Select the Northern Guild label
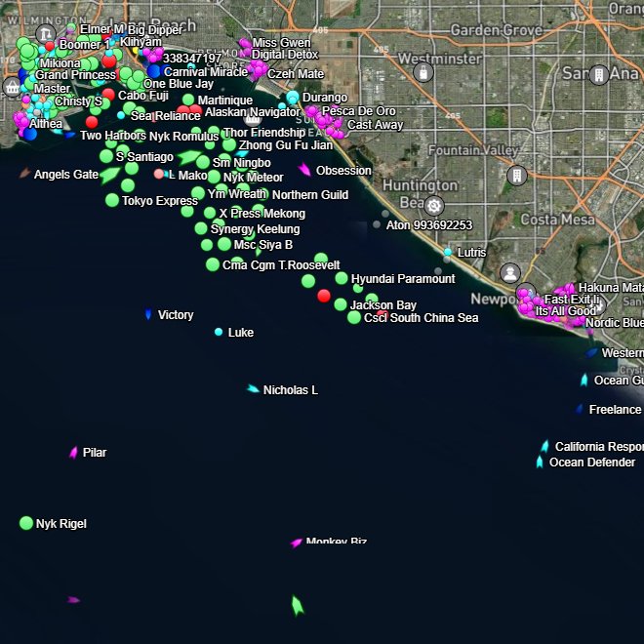The image size is (644, 644). click(x=310, y=195)
